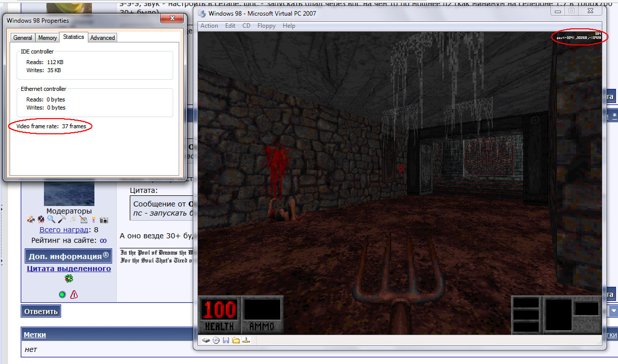The image size is (618, 364).
Task: Click the Цитата: label in forum post
Action: coord(144,191)
